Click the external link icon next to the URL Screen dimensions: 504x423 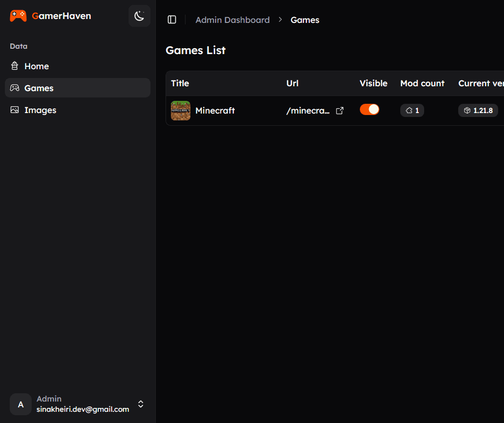tap(340, 111)
